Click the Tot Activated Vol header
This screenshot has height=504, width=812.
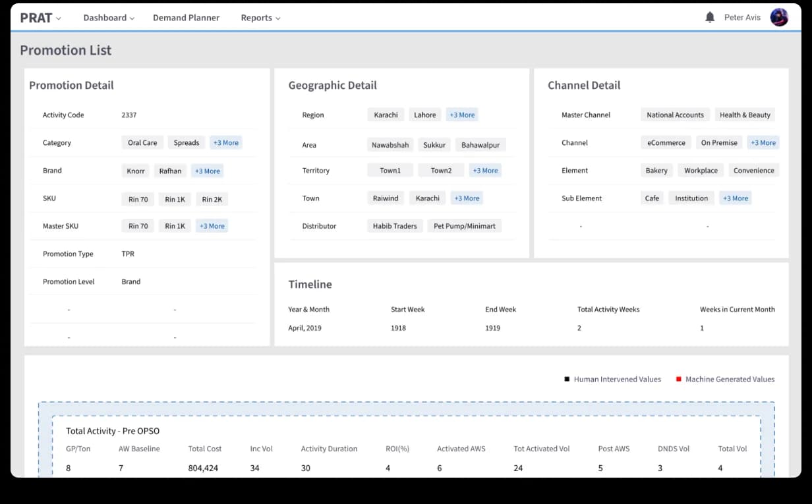(542, 449)
